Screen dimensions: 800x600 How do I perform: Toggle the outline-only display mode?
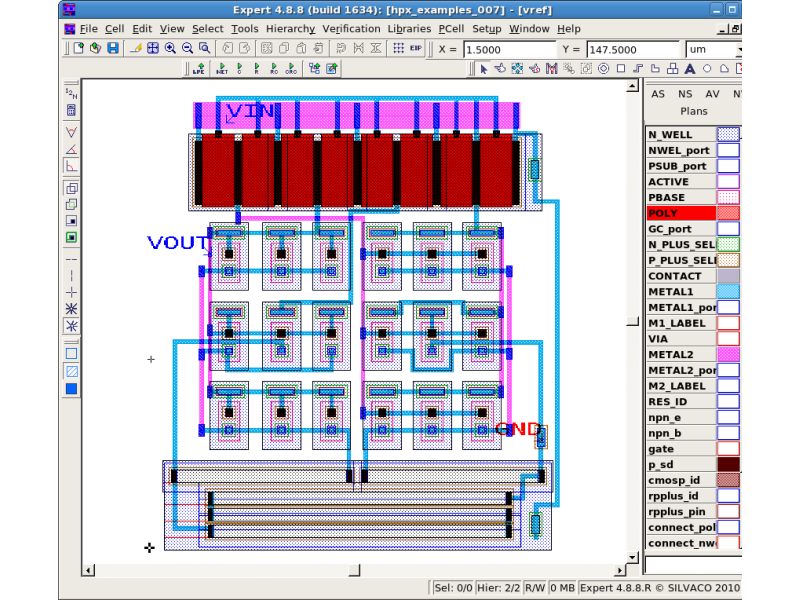point(71,353)
